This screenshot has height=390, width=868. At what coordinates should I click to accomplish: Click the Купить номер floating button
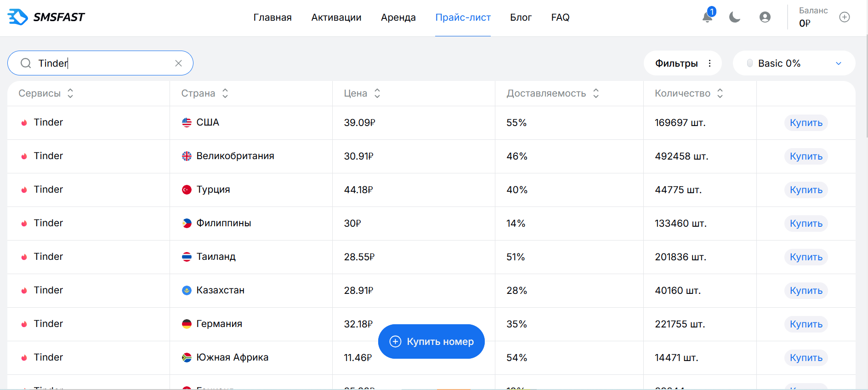431,342
